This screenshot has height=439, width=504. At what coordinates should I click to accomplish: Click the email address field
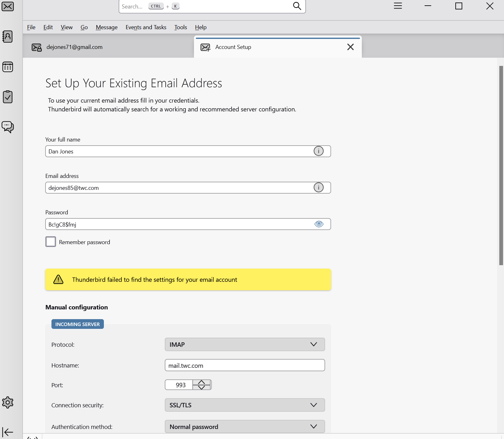(188, 188)
